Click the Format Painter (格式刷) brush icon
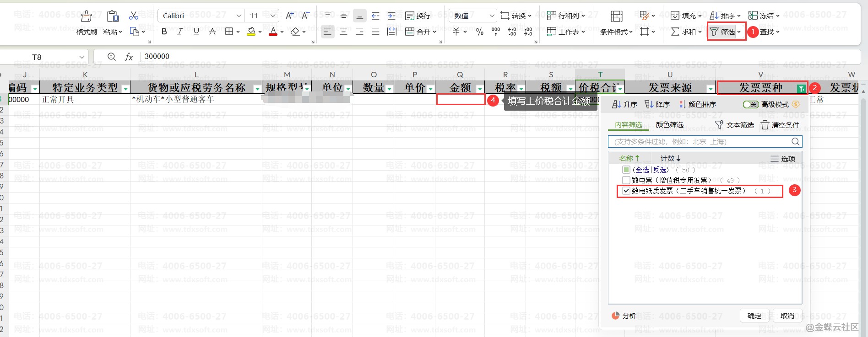This screenshot has height=337, width=868. [x=86, y=16]
